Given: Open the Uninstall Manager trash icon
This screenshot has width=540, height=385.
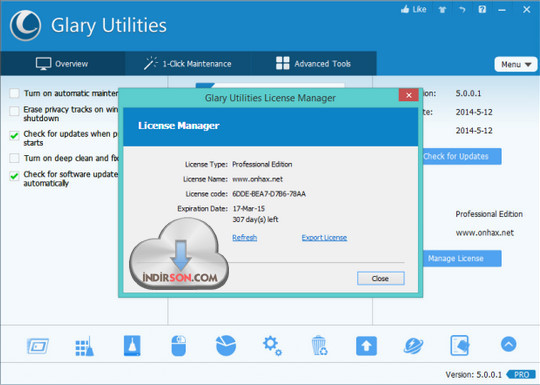Looking at the screenshot, I should click(319, 346).
